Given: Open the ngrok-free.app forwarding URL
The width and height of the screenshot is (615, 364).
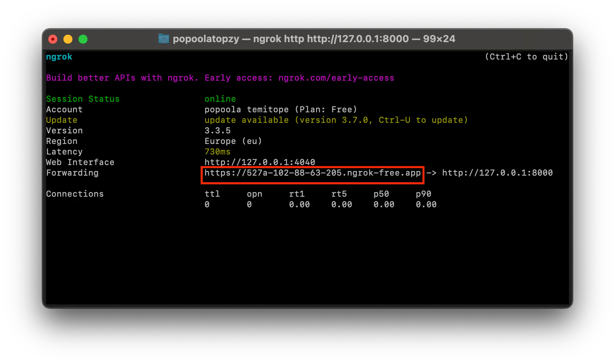Looking at the screenshot, I should 312,173.
